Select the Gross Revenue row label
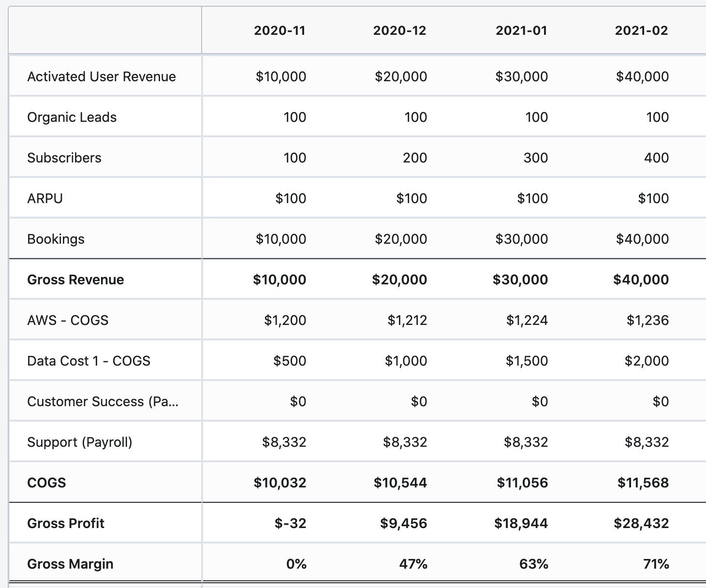Screen dimensions: 706x588 (75, 279)
